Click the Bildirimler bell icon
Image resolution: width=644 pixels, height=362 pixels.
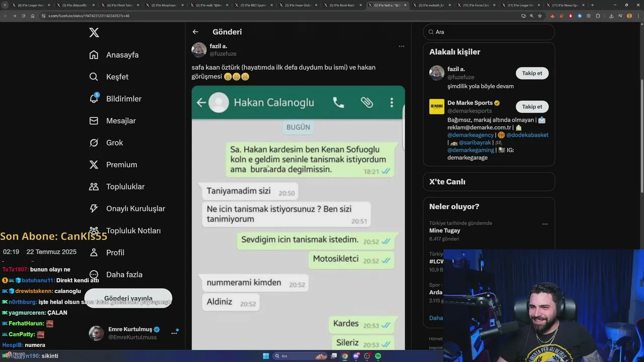tap(94, 99)
